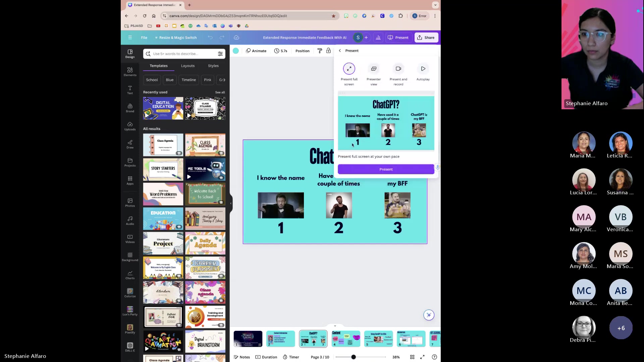Collapse the page thumbnails strip

click(x=335, y=326)
